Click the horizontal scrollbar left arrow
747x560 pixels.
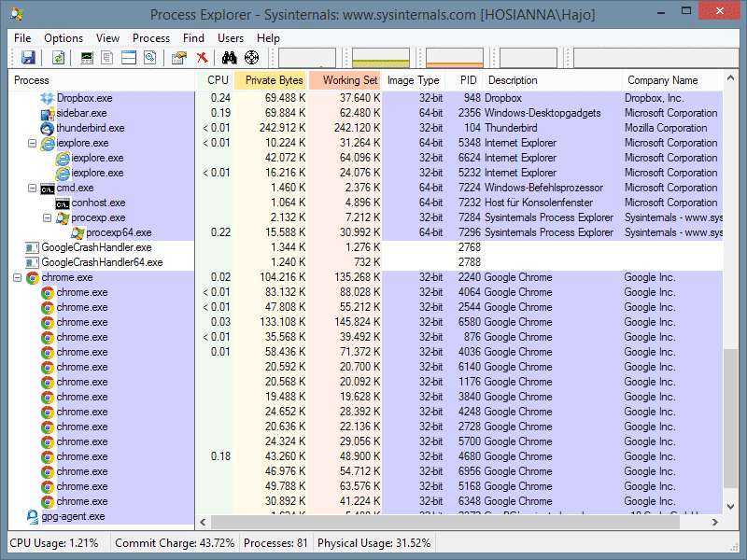pos(203,522)
